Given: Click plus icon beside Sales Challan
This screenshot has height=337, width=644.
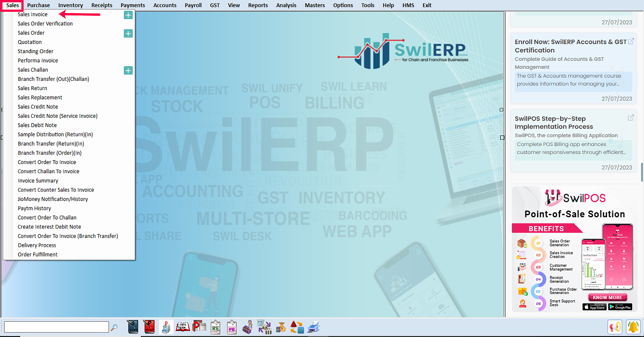Looking at the screenshot, I should [128, 70].
